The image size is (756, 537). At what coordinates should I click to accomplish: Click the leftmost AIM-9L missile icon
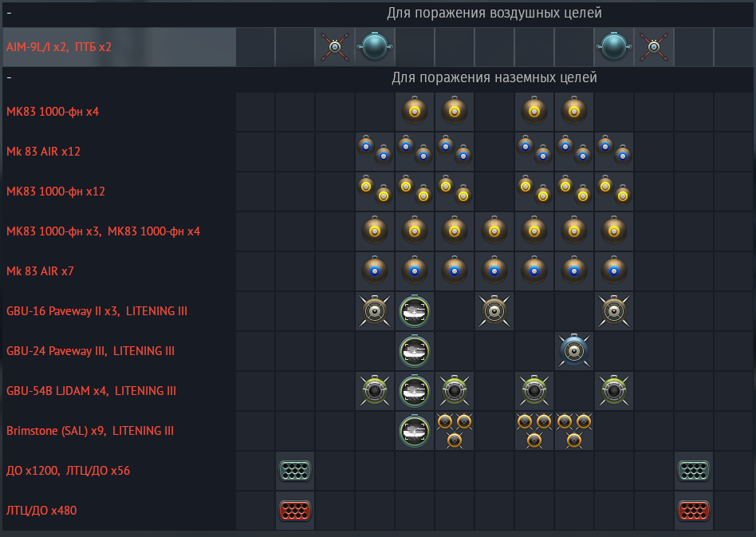pyautogui.click(x=335, y=48)
